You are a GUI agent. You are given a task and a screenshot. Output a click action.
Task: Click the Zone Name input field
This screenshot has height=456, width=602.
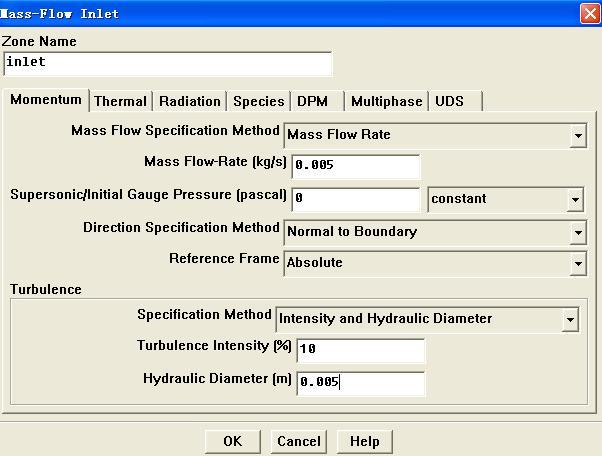167,63
